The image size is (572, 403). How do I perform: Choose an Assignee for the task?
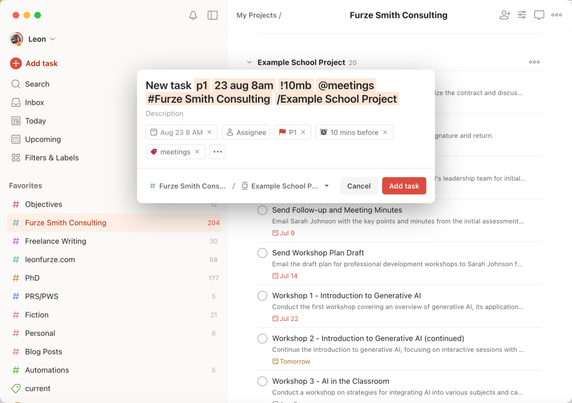(246, 132)
